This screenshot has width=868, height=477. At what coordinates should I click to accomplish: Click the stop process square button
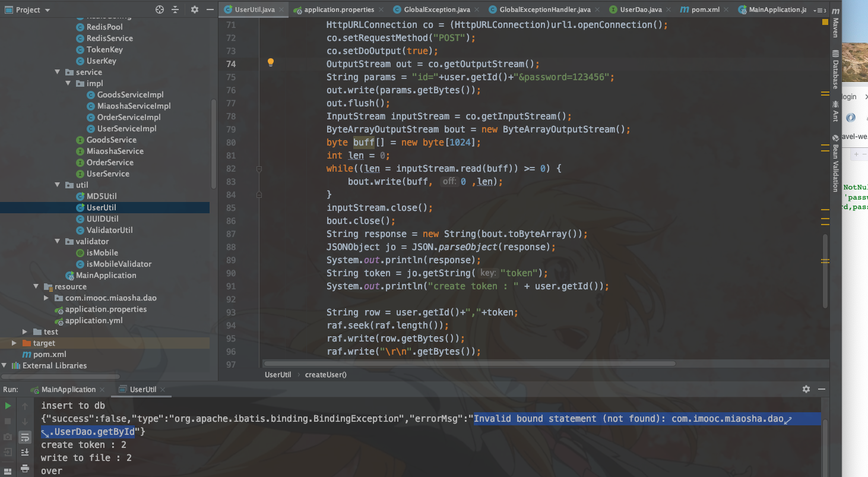[x=8, y=421]
